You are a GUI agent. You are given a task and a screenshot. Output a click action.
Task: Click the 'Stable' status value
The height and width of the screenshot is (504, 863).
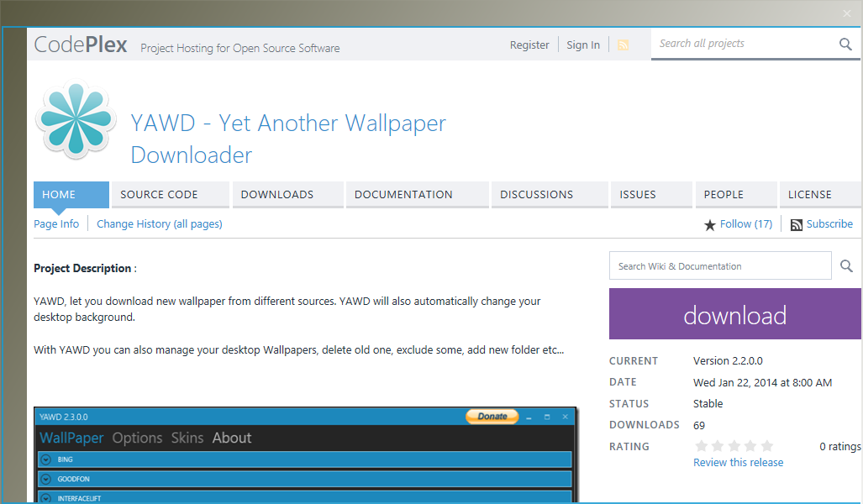click(708, 404)
